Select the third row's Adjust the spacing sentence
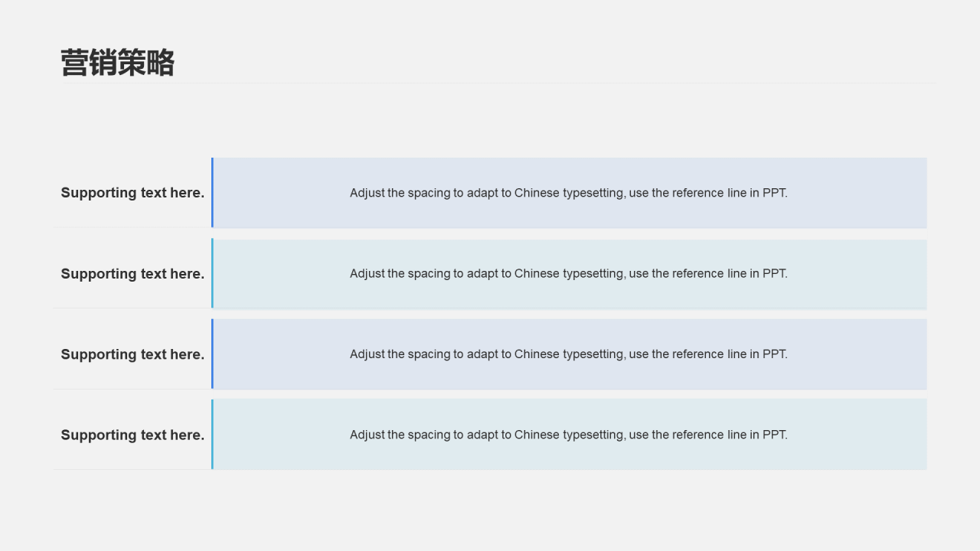The image size is (980, 551). point(569,354)
